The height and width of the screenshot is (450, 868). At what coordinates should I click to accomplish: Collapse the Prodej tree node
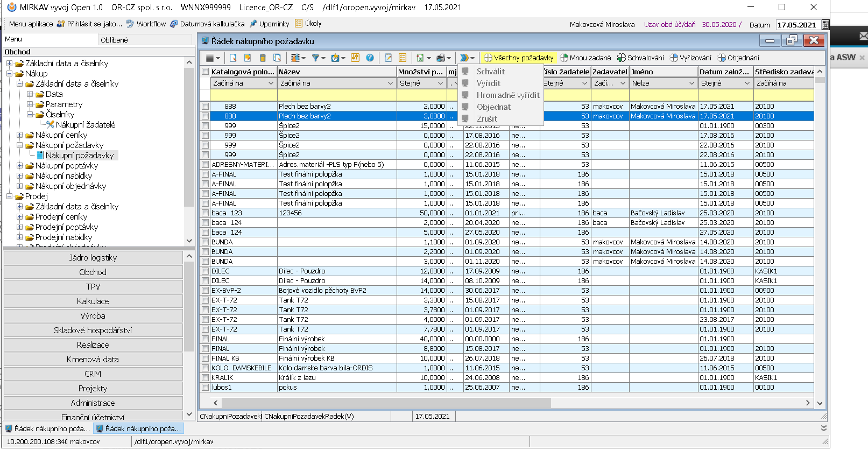pyautogui.click(x=10, y=196)
